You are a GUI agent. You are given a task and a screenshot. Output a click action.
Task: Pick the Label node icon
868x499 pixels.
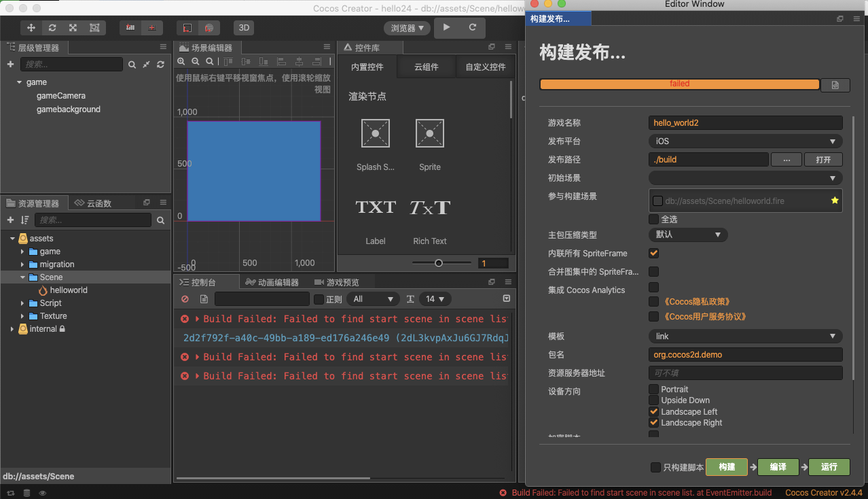click(x=376, y=207)
